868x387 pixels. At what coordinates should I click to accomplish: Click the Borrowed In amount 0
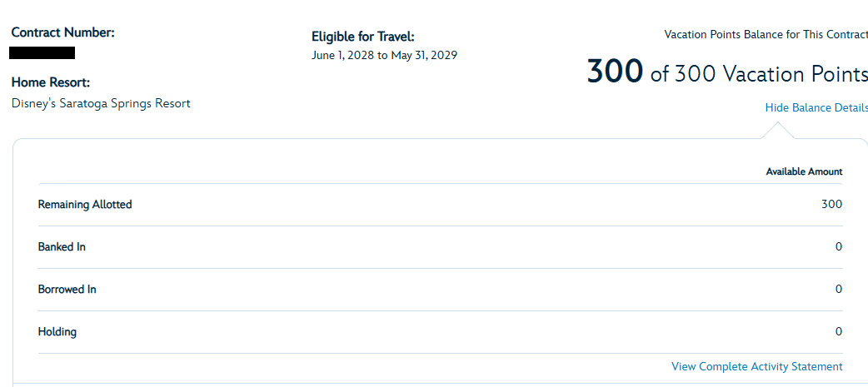[839, 289]
